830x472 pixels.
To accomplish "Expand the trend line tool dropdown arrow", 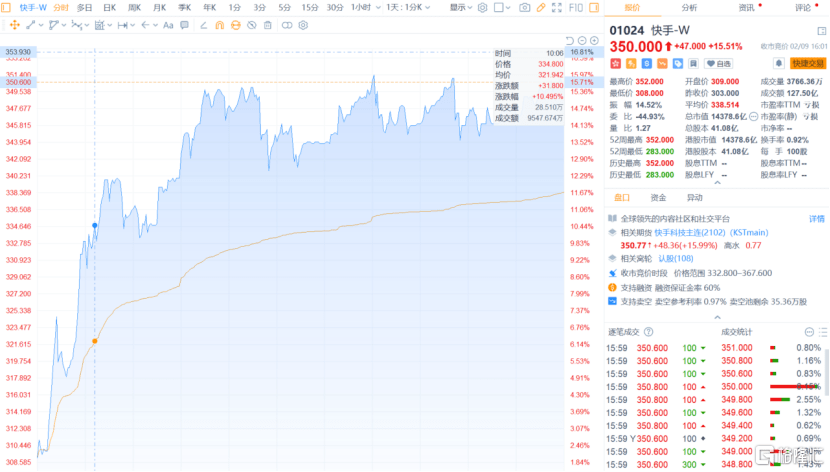I will 41,25.
